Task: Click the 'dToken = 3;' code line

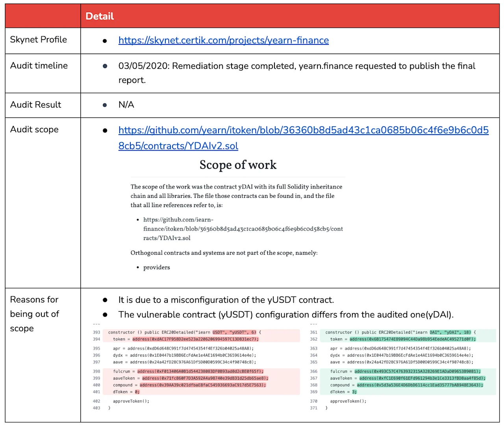Action: pos(344,392)
